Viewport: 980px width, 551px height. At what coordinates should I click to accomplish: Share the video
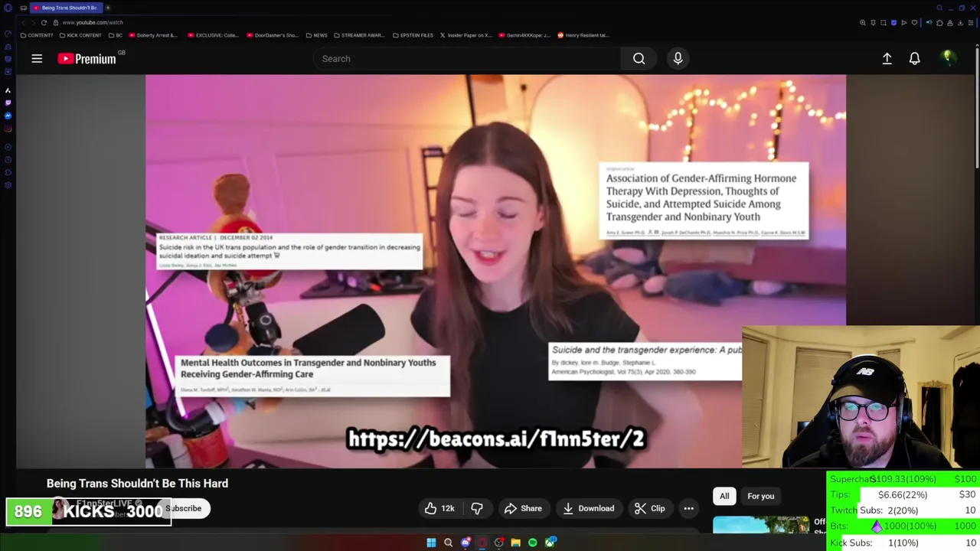click(523, 508)
